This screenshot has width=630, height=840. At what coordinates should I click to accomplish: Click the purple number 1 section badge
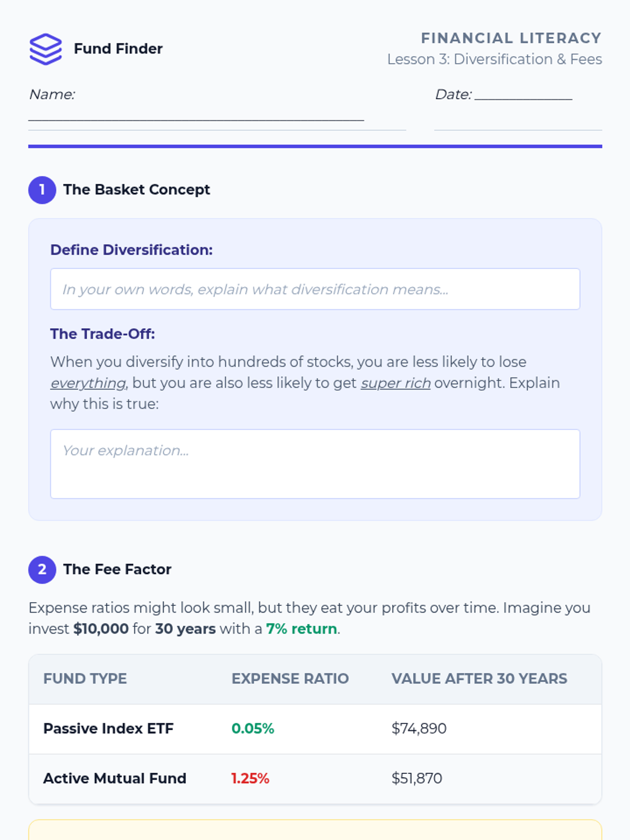point(42,190)
